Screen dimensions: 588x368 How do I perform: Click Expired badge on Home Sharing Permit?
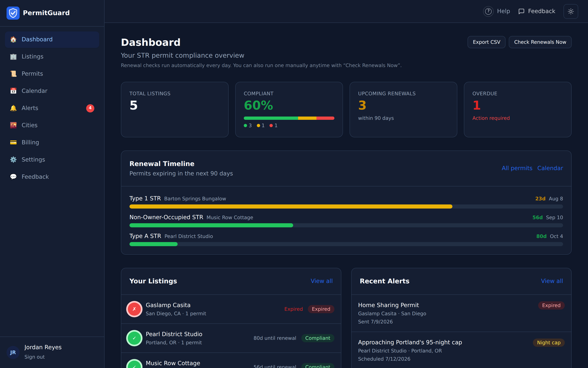tap(551, 305)
